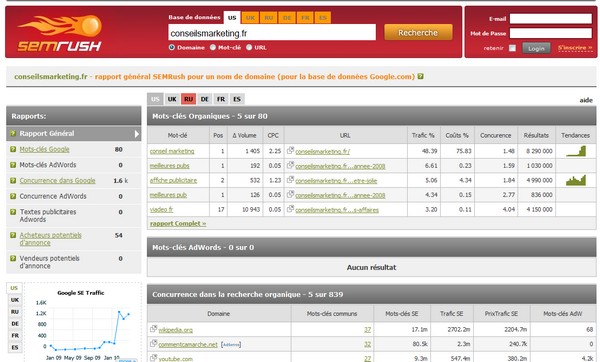Screen dimensions: 600x362
Task: Click the viadeo fr keyword link
Action: [x=161, y=209]
